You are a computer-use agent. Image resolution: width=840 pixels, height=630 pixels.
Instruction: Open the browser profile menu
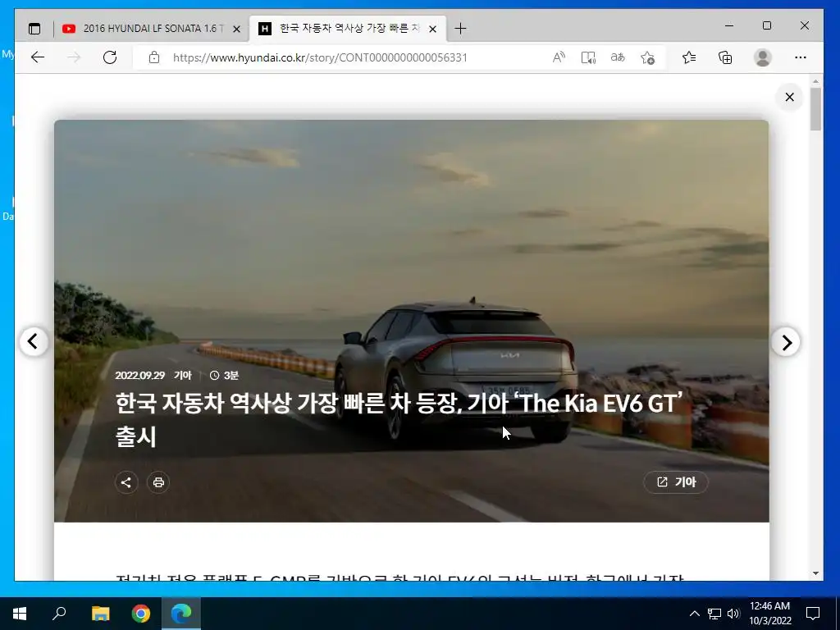point(762,57)
